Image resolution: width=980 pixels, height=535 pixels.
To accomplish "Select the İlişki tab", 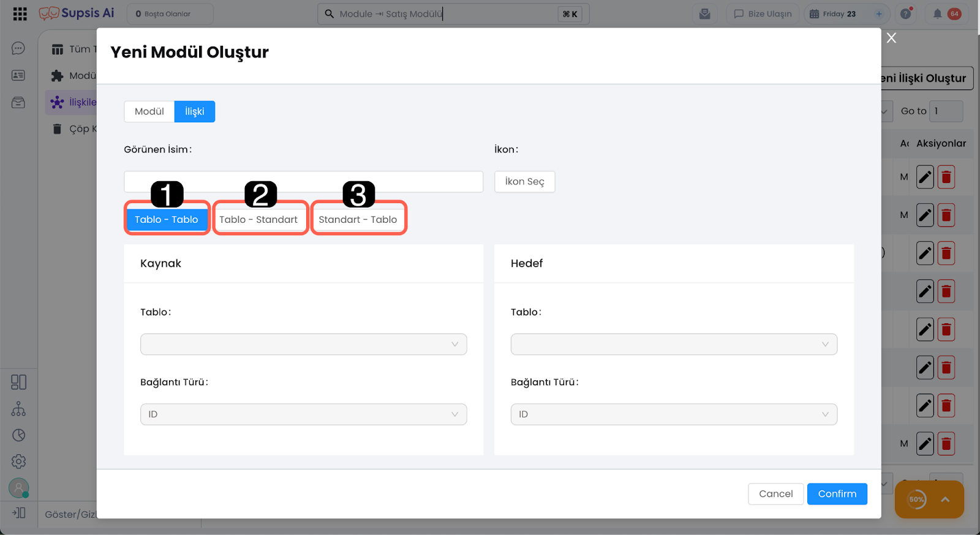I will (195, 111).
